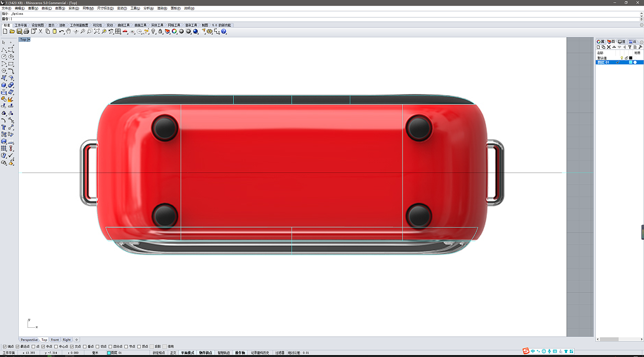Screen dimensions: 644x357
Task: Click the layer filter funnel icon
Action: coord(629,47)
